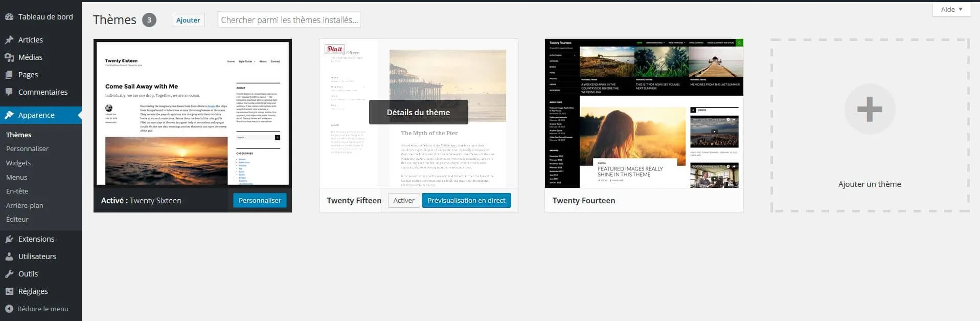Click the large plus icon to add theme

click(x=870, y=109)
